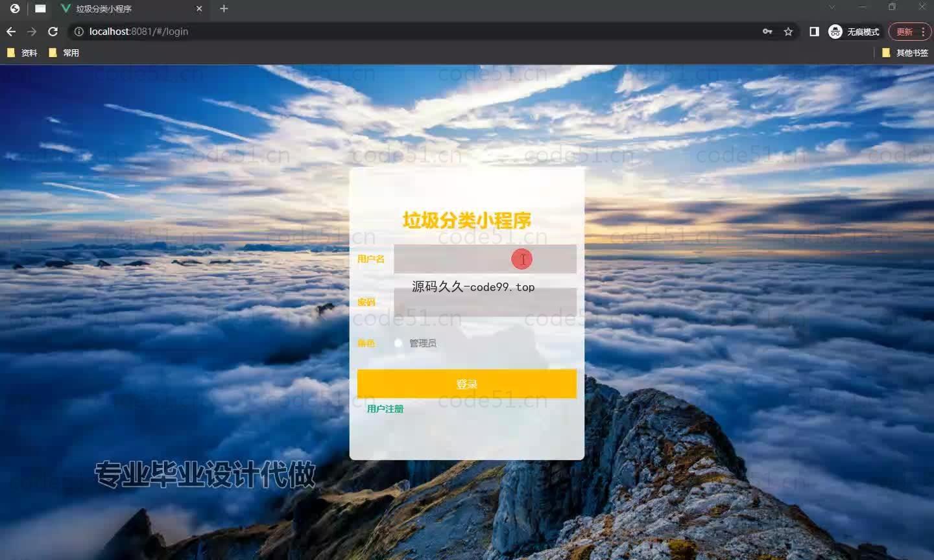Click the tab search chevron in title bar
Viewport: 934px width, 560px height.
click(x=832, y=7)
